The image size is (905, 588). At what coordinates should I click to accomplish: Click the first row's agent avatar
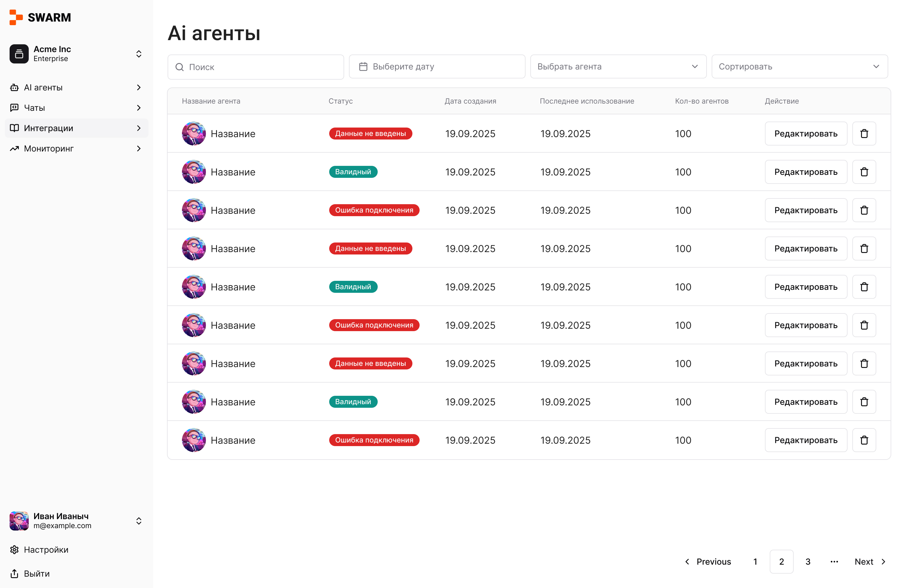click(x=194, y=134)
